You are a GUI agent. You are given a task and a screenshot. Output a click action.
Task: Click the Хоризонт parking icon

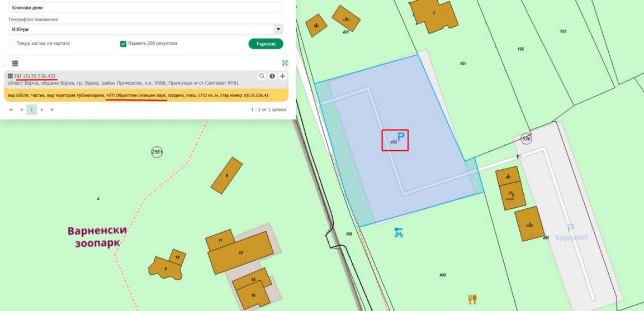click(570, 228)
